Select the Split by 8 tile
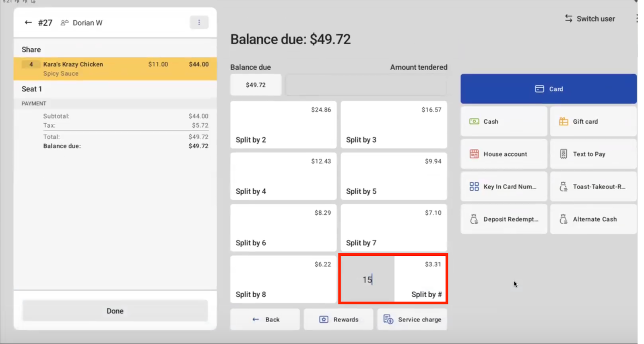Image resolution: width=644 pixels, height=344 pixels. tap(283, 280)
